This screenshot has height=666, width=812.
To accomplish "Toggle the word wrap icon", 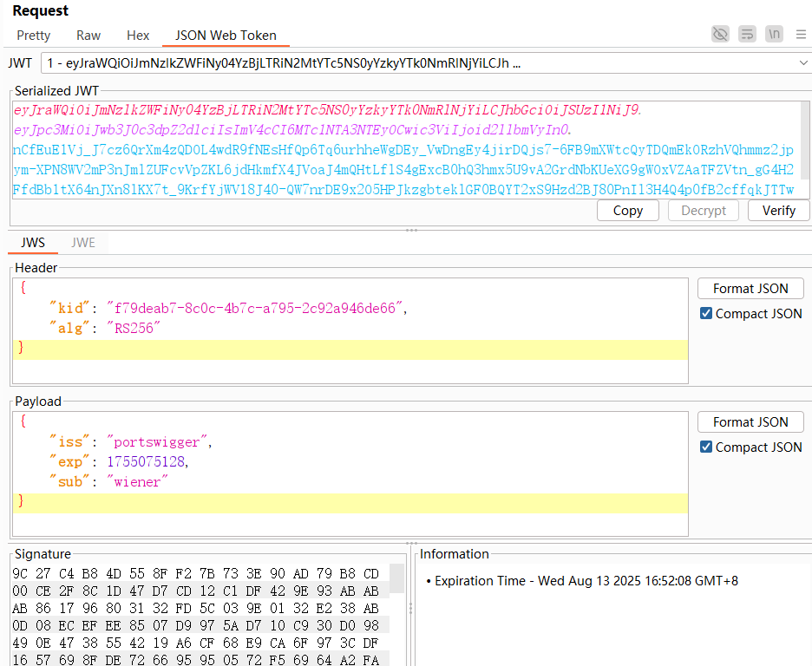I will [747, 34].
